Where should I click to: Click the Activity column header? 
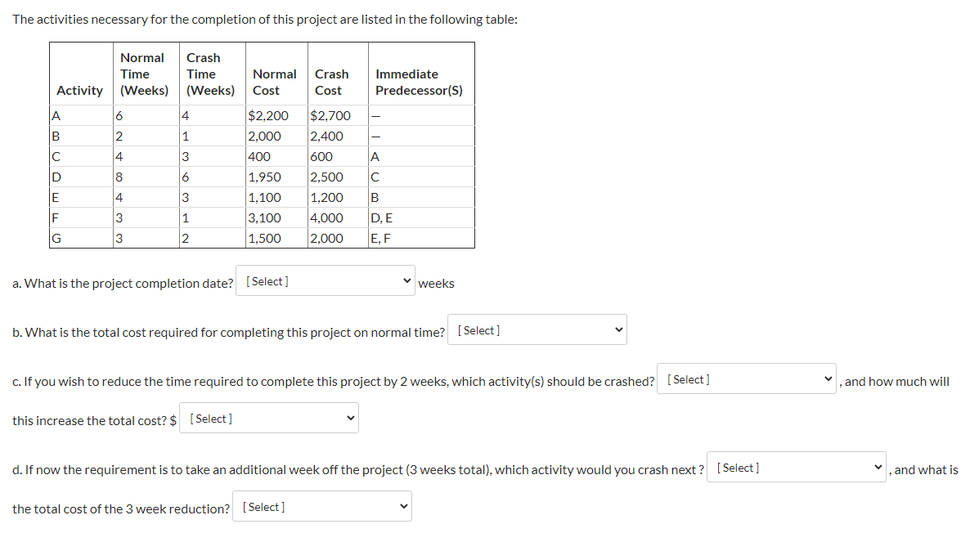[x=80, y=90]
